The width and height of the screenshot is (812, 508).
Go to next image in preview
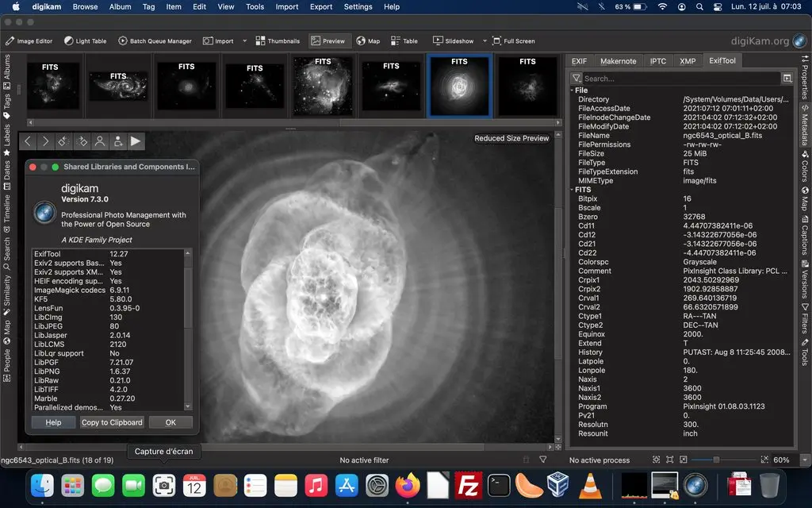pyautogui.click(x=45, y=141)
